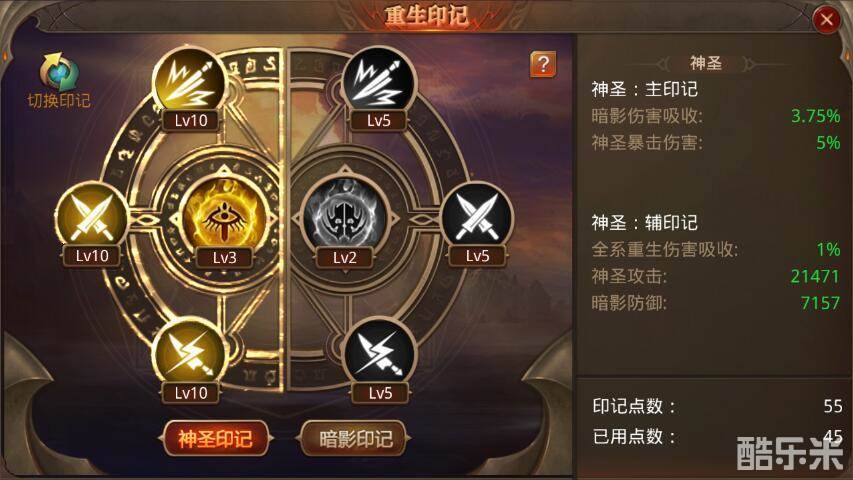The image size is (853, 480).
Task: Open the golden flaming eye main imprint
Action: pyautogui.click(x=224, y=215)
